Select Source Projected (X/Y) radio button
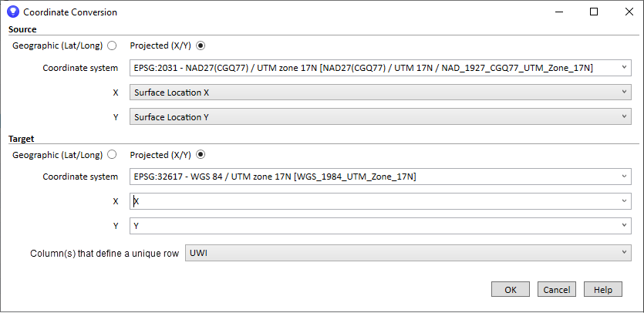Image resolution: width=644 pixels, height=313 pixels. tap(201, 45)
